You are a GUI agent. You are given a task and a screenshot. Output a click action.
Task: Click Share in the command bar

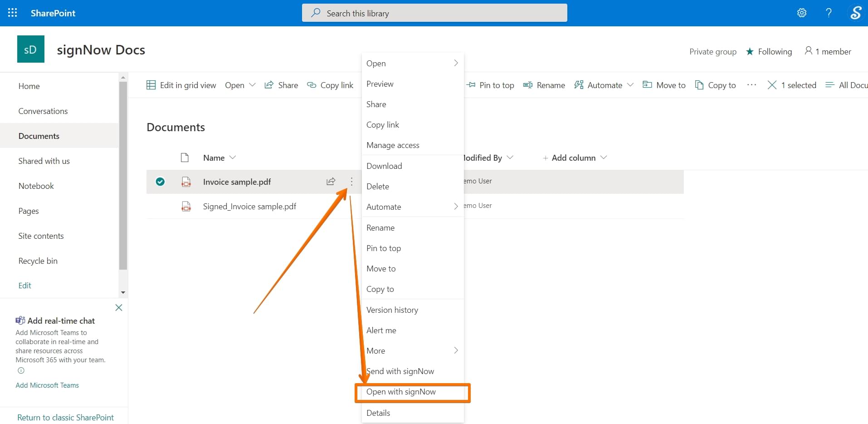[x=281, y=85]
